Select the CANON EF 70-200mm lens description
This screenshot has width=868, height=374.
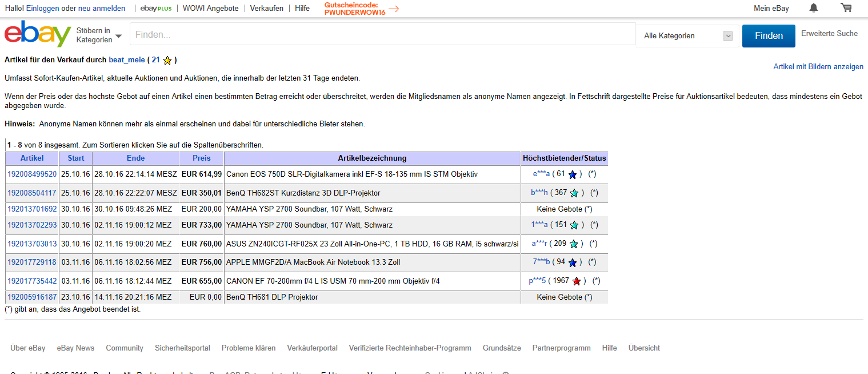click(333, 281)
